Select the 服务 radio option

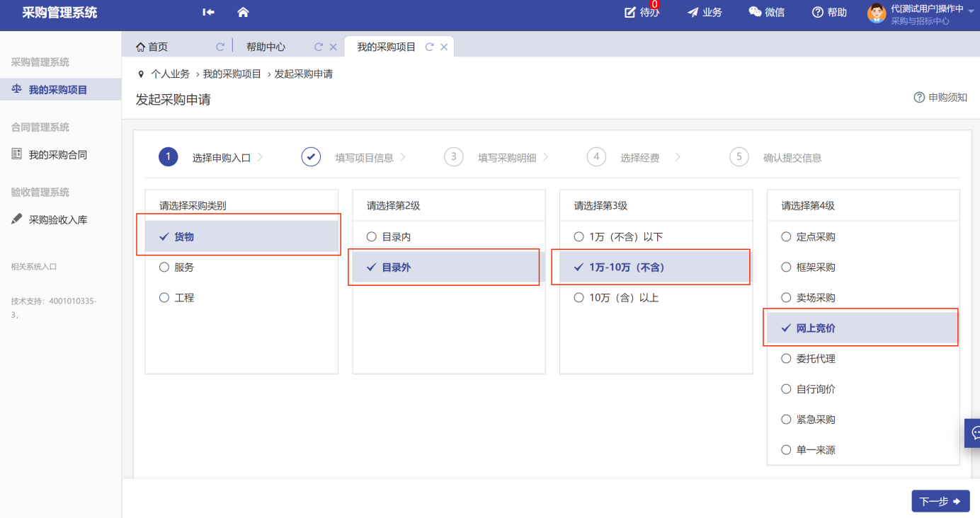pyautogui.click(x=164, y=267)
